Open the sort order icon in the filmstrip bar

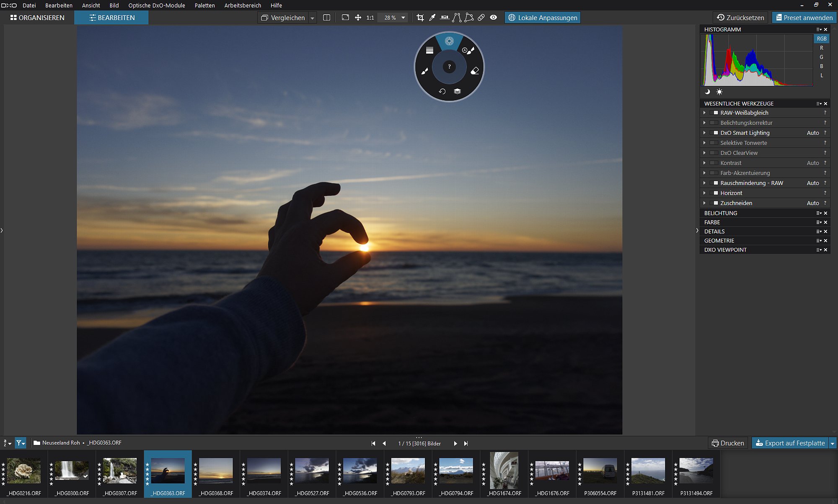pos(7,443)
